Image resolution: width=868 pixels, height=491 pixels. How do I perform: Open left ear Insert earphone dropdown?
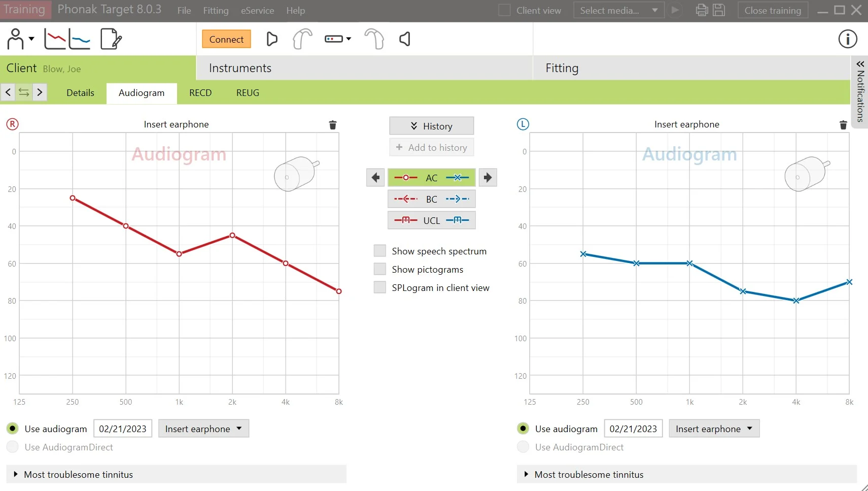714,429
